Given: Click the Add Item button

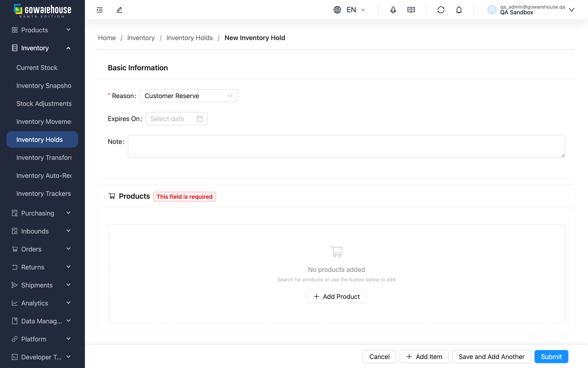Looking at the screenshot, I should point(424,357).
